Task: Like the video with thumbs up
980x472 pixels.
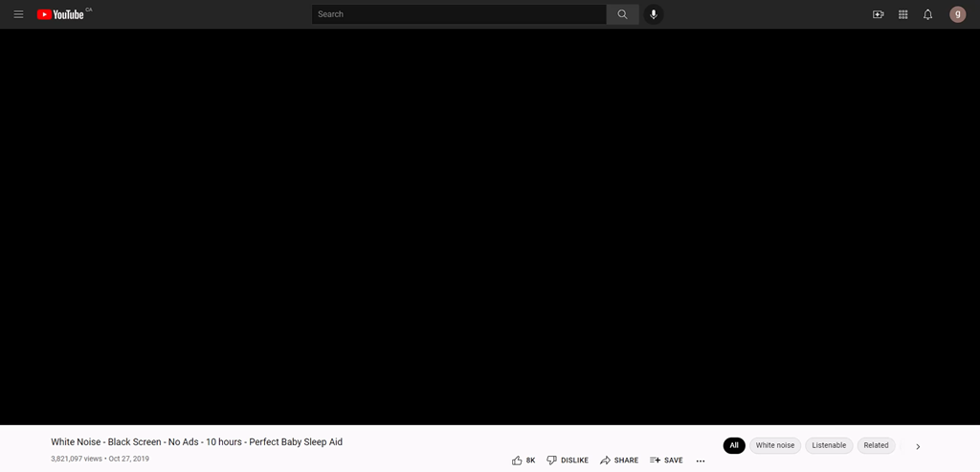Action: pyautogui.click(x=518, y=461)
